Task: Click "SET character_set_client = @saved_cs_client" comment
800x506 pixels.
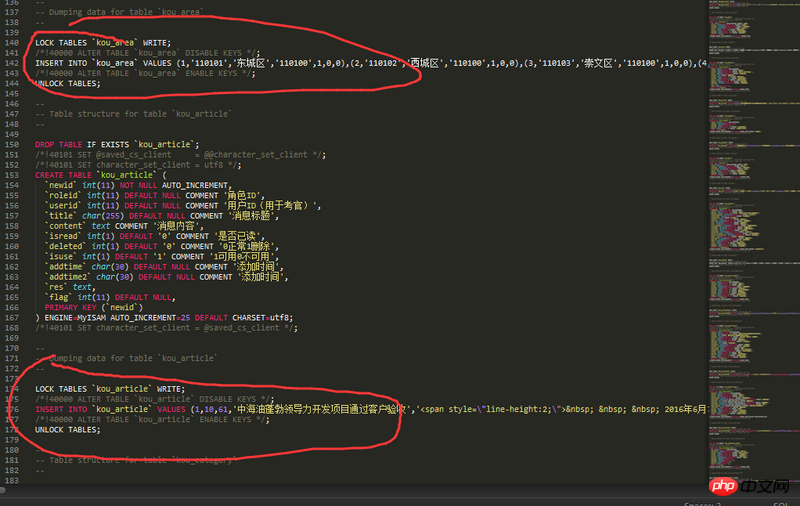Action: (x=166, y=328)
